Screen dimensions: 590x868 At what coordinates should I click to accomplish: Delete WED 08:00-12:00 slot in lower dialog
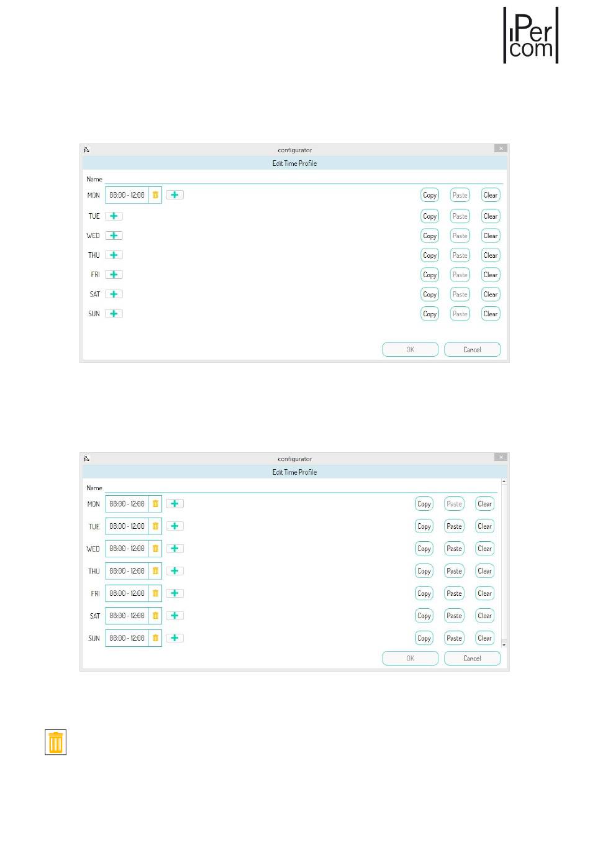(155, 549)
